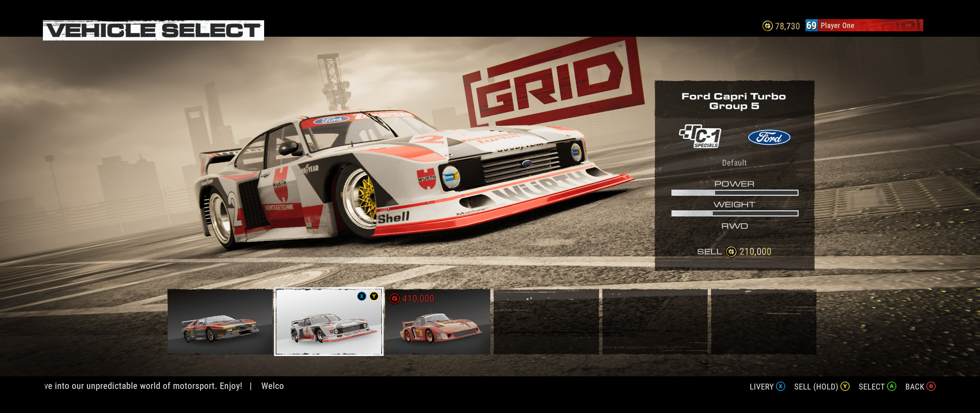
Task: Click the WEIGHT stat bar
Action: [735, 213]
